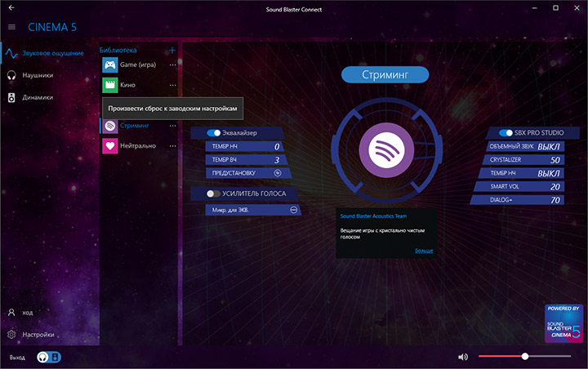Click the DIALOG+ setting row
Image resolution: width=588 pixels, height=369 pixels.
[517, 200]
